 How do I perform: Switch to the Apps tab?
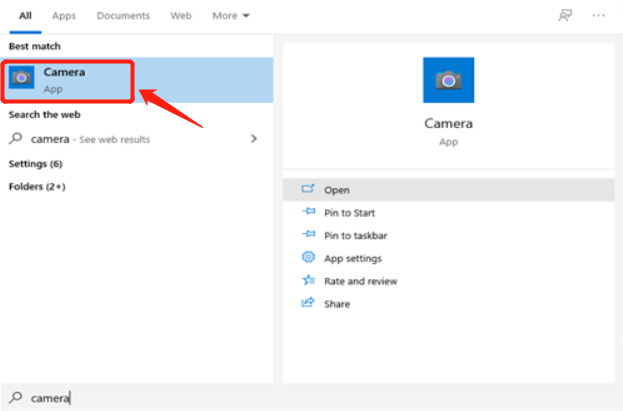point(63,16)
